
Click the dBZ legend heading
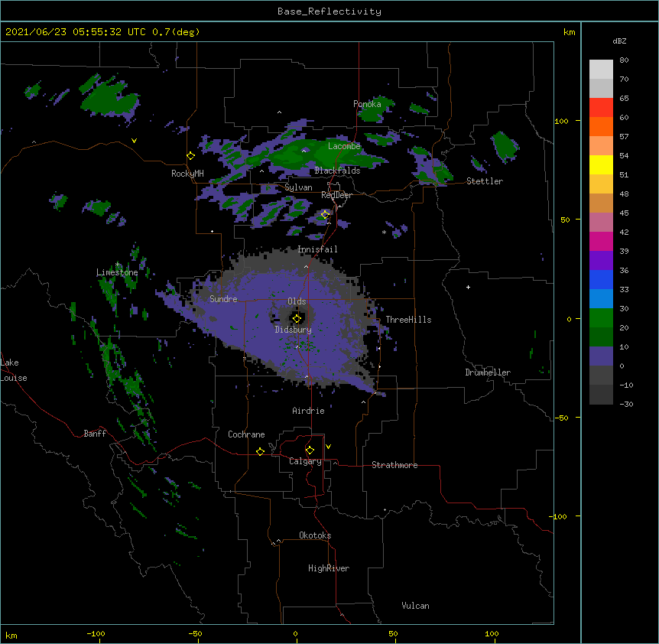click(x=619, y=41)
